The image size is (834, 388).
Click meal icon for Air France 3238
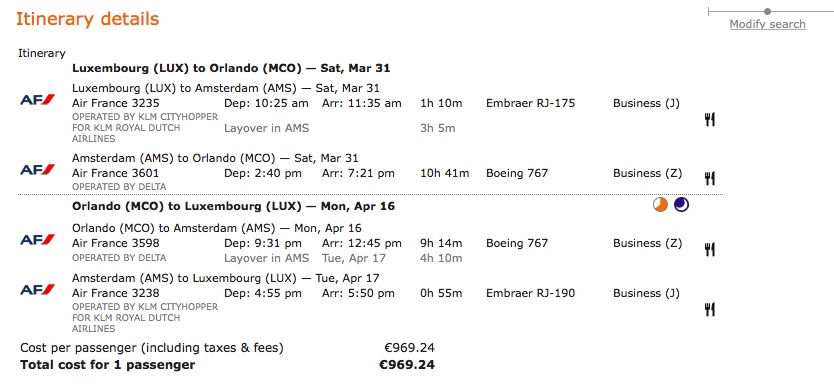point(710,309)
